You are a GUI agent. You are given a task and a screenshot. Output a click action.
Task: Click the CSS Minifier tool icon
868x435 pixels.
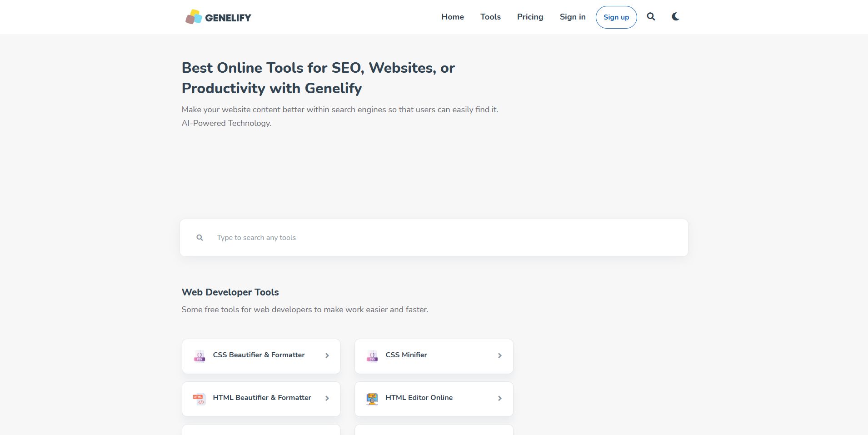pyautogui.click(x=372, y=355)
